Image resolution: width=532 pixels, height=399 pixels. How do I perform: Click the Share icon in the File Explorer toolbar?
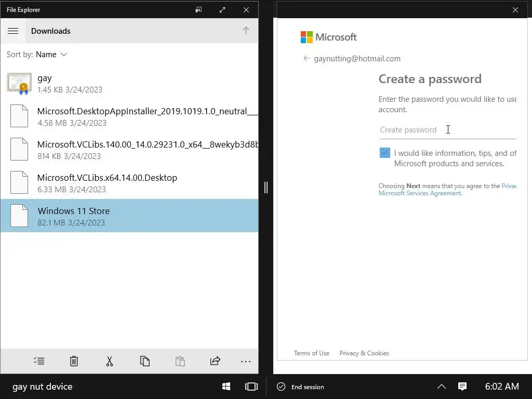[215, 361]
